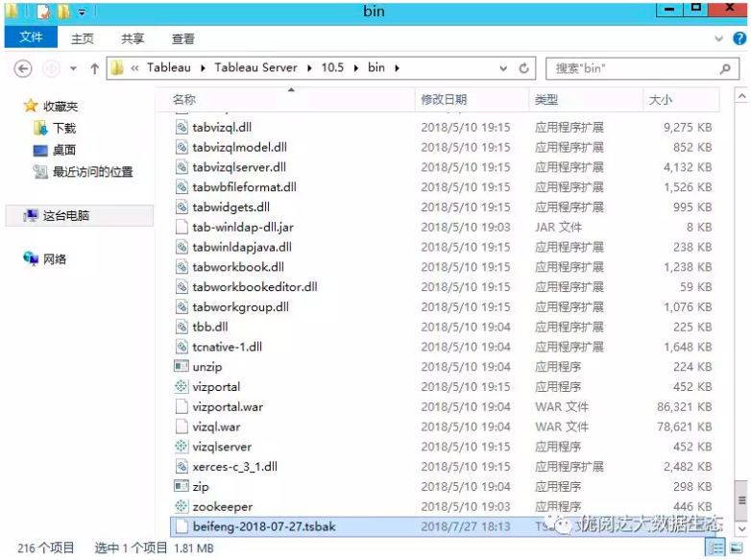Click the tcnative-1.dll file icon
The height and width of the screenshot is (560, 751).
pos(182,347)
